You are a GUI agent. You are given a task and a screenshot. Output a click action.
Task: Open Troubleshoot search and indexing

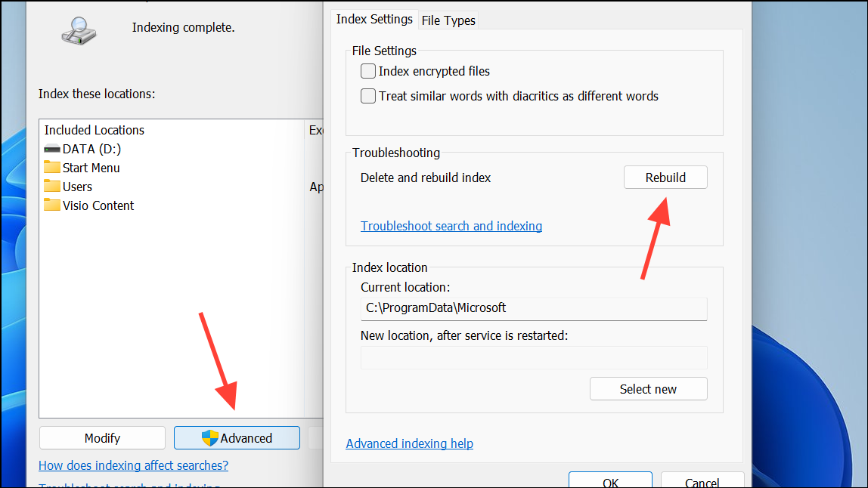tap(451, 225)
